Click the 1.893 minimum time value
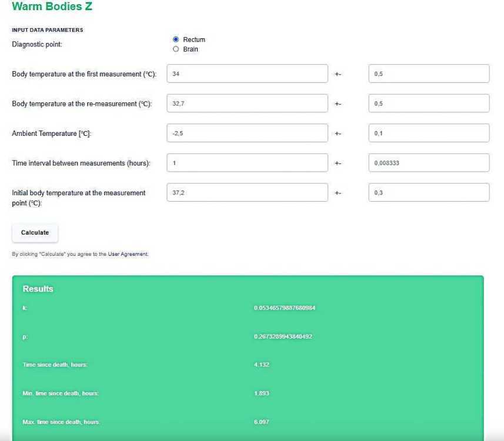This screenshot has height=441, width=504. [261, 393]
